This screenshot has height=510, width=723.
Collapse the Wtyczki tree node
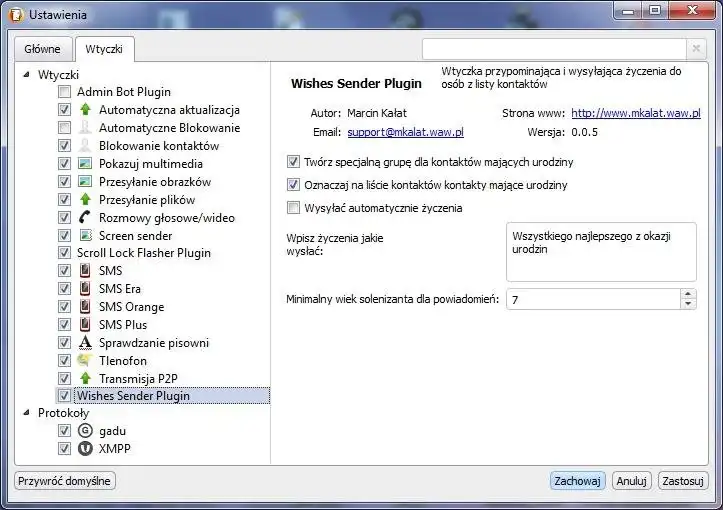click(x=27, y=74)
